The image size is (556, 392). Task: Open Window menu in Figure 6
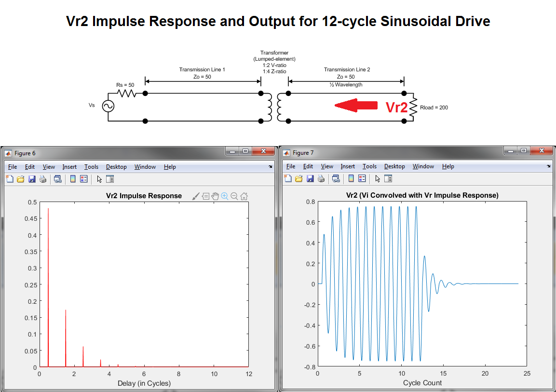(x=145, y=167)
